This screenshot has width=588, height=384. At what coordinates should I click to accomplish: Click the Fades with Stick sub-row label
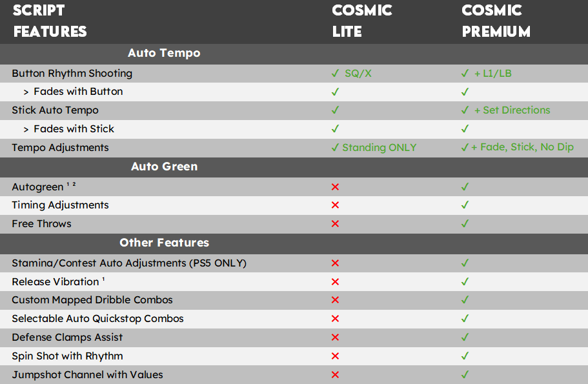coord(74,129)
